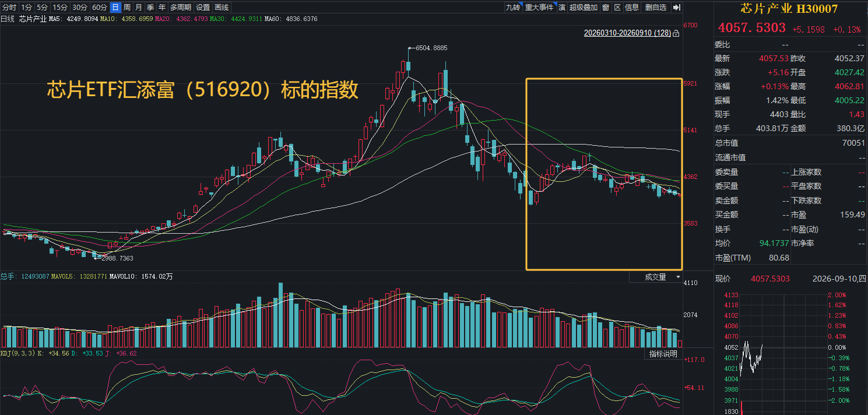Click the high price marker 6504.8885
Viewport: 868px width, 415px height.
pyautogui.click(x=431, y=48)
